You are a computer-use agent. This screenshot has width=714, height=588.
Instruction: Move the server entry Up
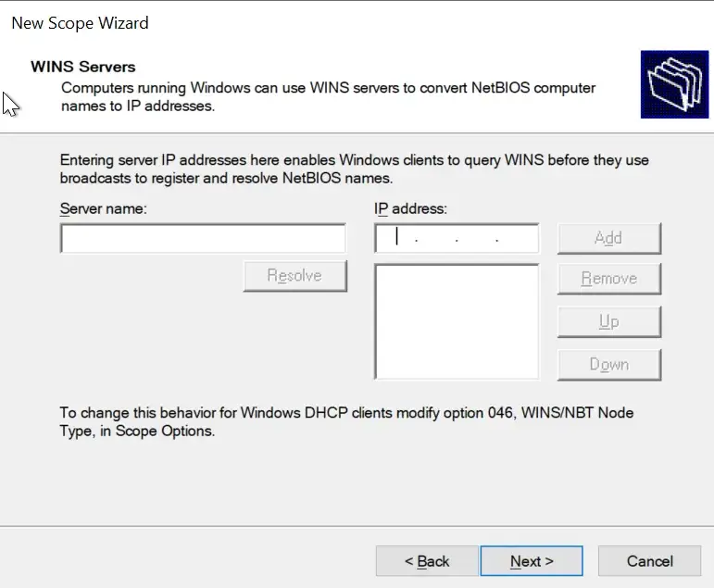[x=608, y=321]
